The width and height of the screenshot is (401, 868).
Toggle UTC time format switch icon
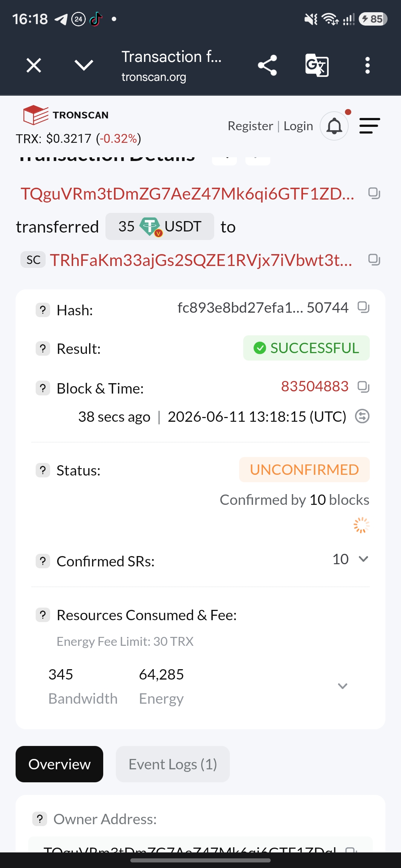pos(362,416)
